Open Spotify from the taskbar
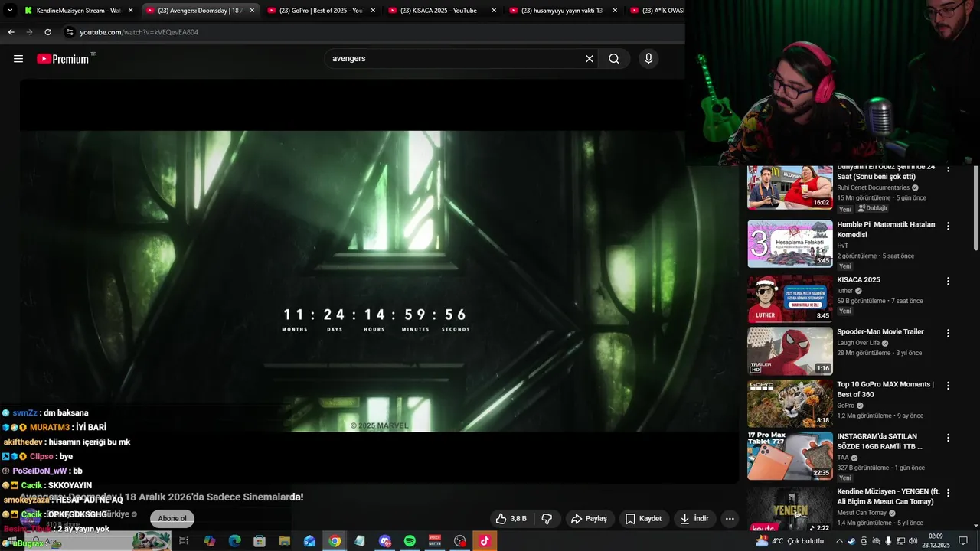 [410, 541]
